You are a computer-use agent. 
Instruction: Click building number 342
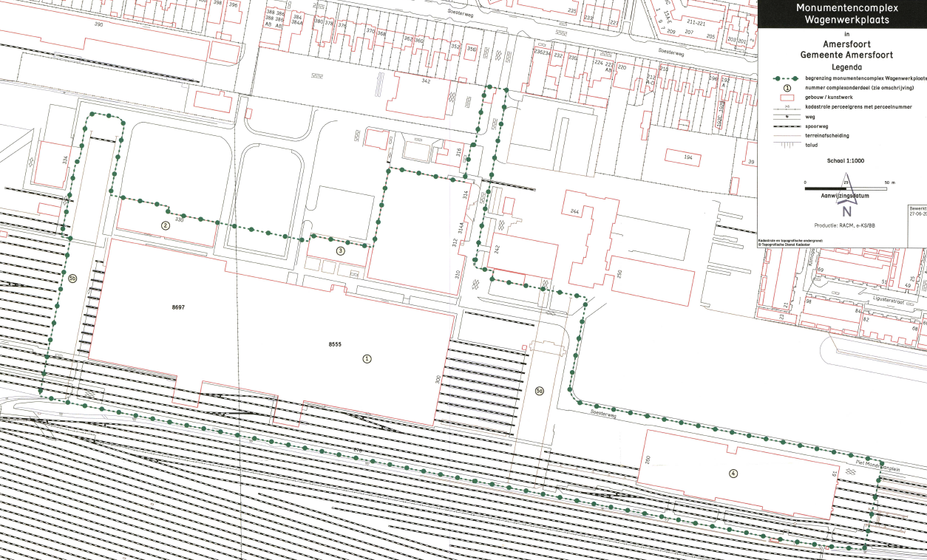point(425,81)
